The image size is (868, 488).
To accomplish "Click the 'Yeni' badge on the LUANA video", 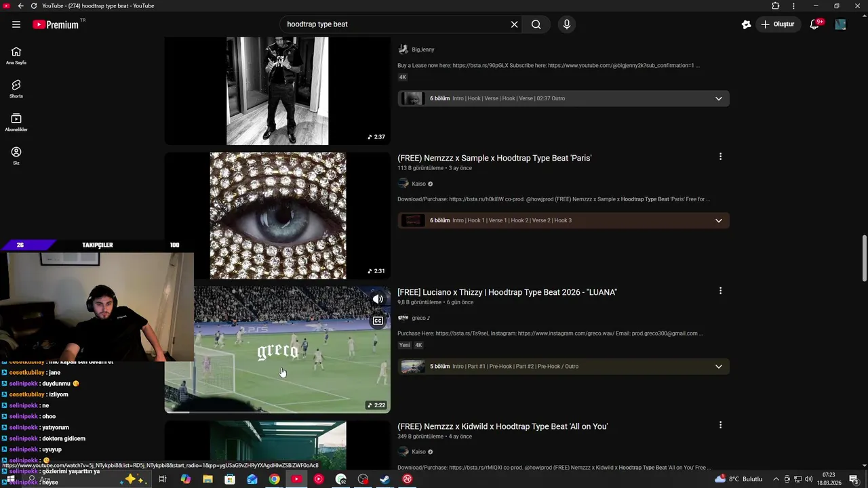I will [404, 345].
